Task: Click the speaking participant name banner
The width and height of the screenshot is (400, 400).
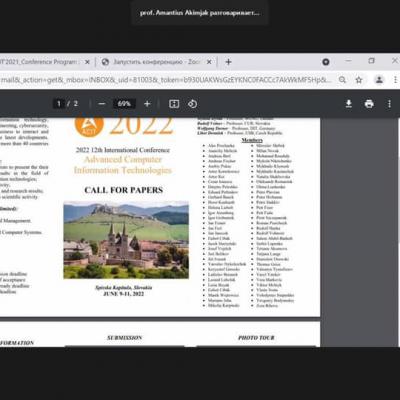Action: coord(200,13)
